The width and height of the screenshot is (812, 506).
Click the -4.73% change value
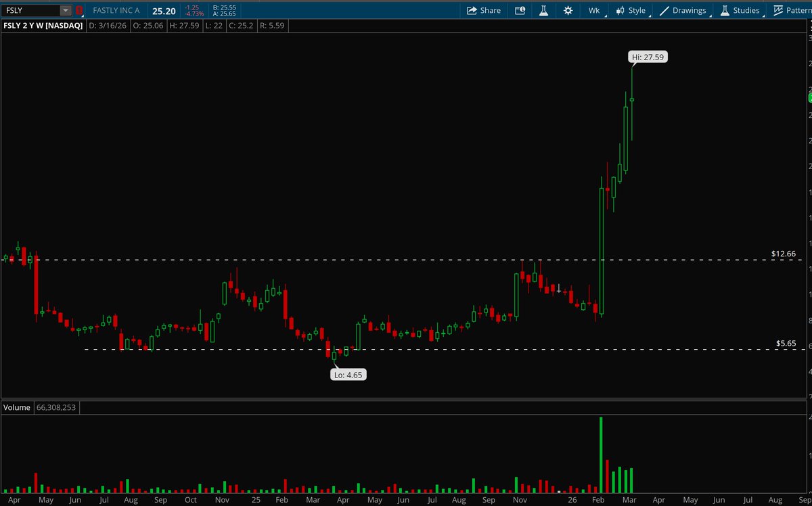point(194,14)
